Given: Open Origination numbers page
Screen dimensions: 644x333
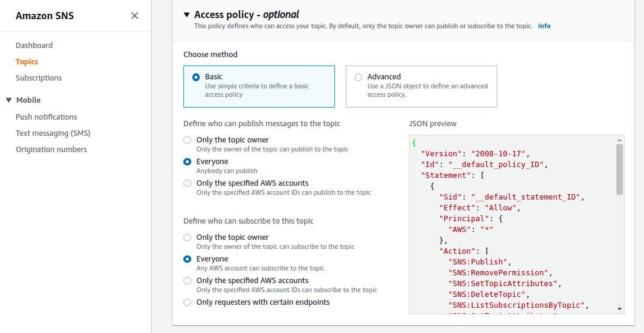Looking at the screenshot, I should coord(51,150).
